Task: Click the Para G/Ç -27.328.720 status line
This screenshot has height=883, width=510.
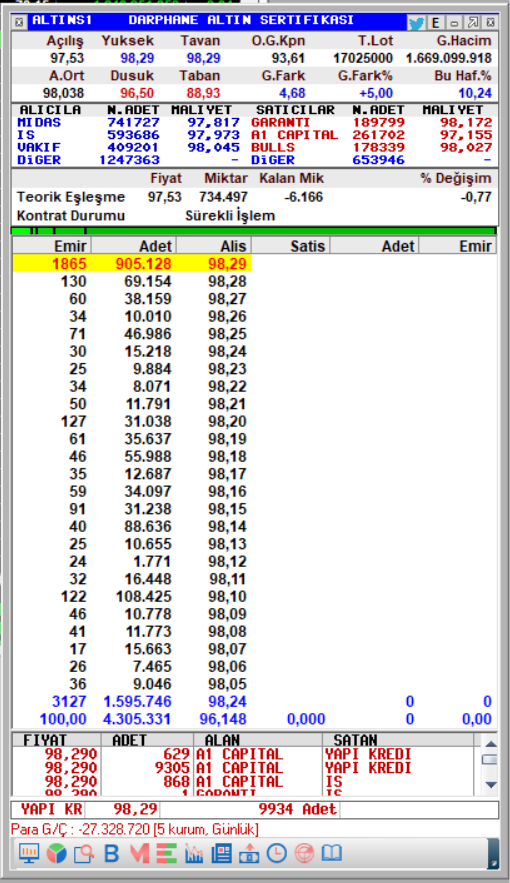Action: 135,830
